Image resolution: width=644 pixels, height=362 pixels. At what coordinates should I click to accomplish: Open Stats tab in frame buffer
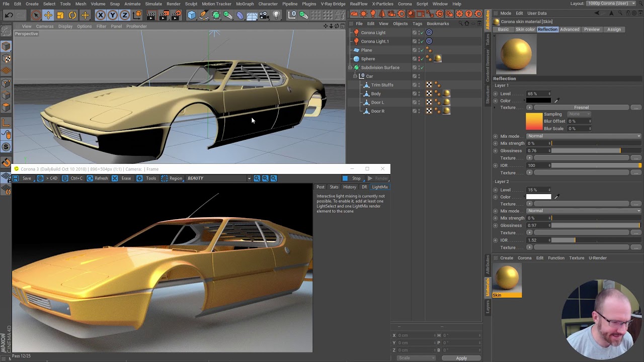tap(334, 187)
